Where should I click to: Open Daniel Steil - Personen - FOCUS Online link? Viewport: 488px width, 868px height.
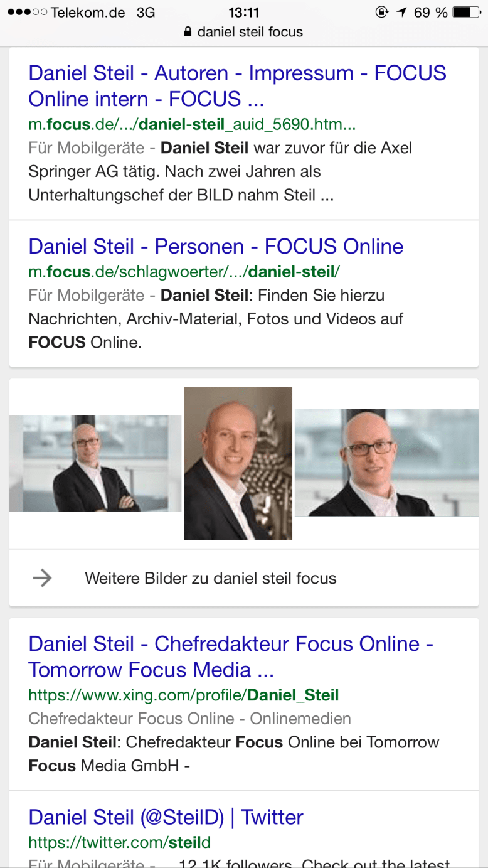[x=216, y=246]
